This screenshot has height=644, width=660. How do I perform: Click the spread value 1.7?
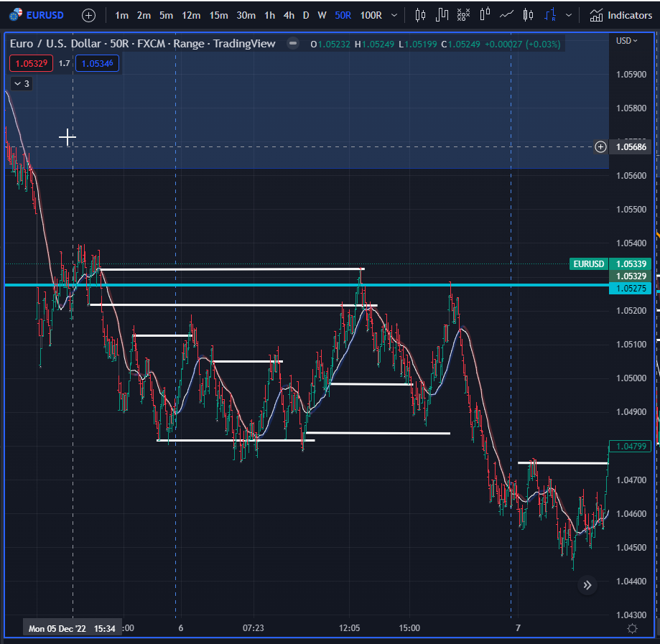[x=64, y=64]
